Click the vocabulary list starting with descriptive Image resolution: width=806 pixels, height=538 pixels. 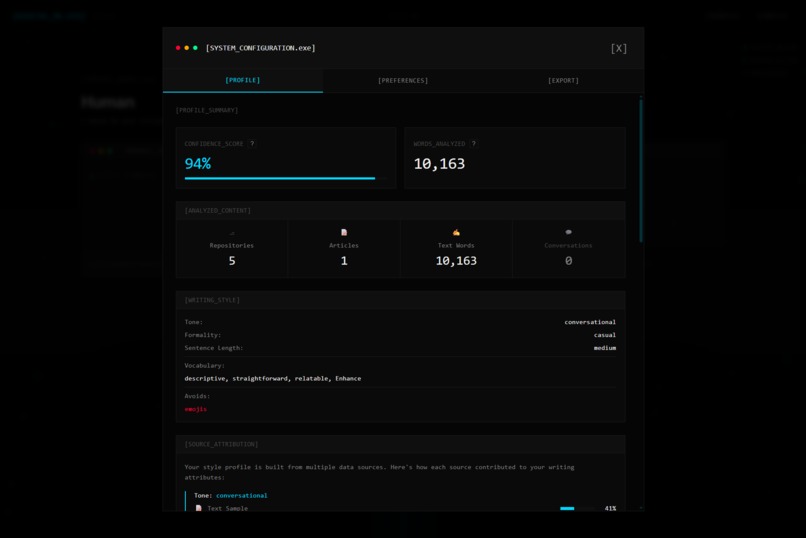coord(272,378)
